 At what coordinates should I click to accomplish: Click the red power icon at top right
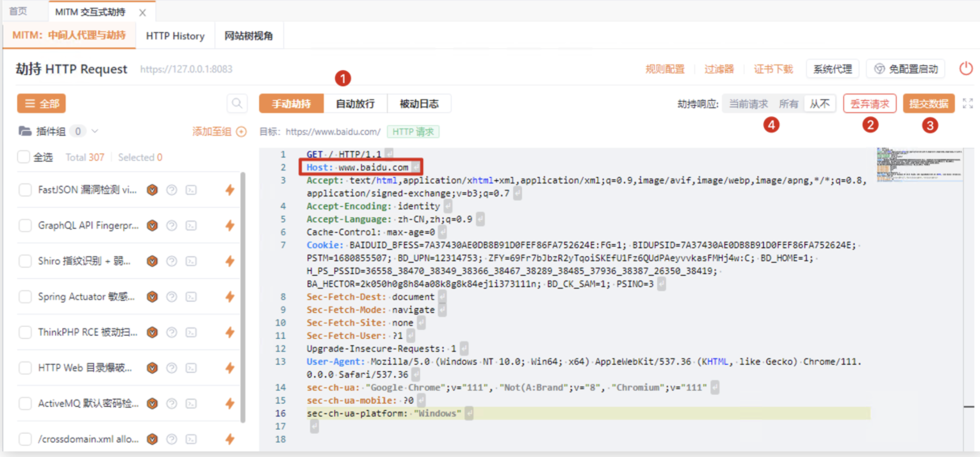pyautogui.click(x=965, y=69)
